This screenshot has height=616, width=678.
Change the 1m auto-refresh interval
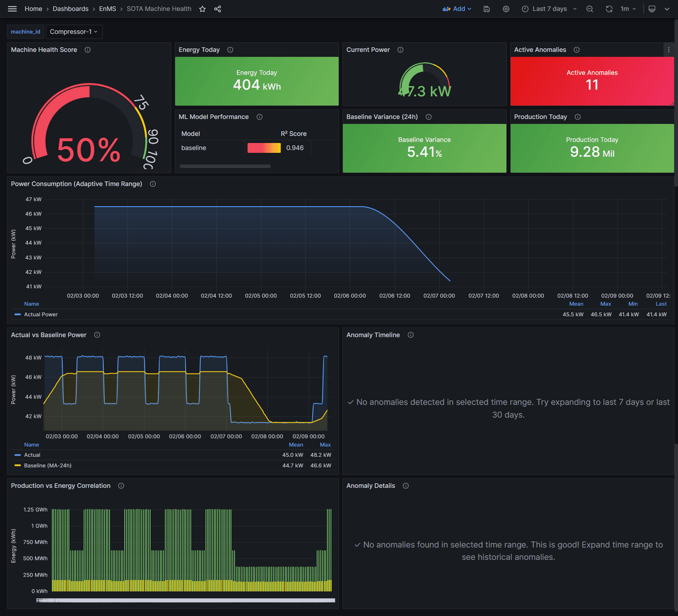[628, 9]
